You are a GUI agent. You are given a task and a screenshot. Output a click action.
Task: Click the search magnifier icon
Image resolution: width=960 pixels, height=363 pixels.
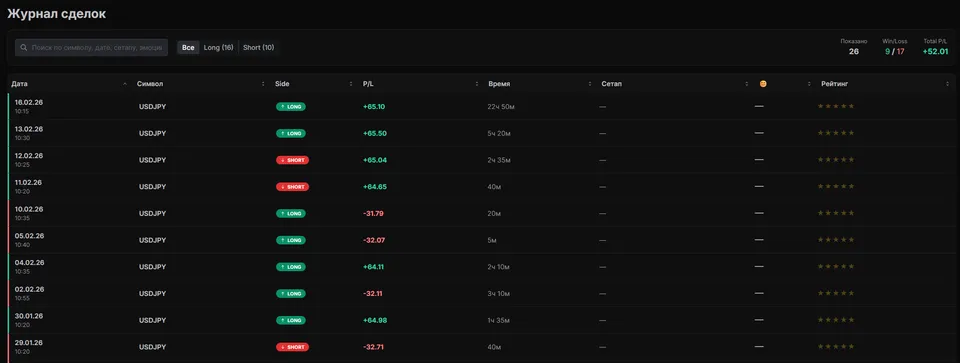(x=24, y=47)
